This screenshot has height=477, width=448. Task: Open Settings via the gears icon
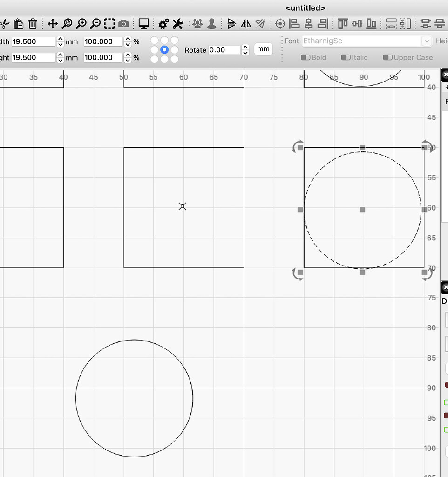click(x=163, y=23)
